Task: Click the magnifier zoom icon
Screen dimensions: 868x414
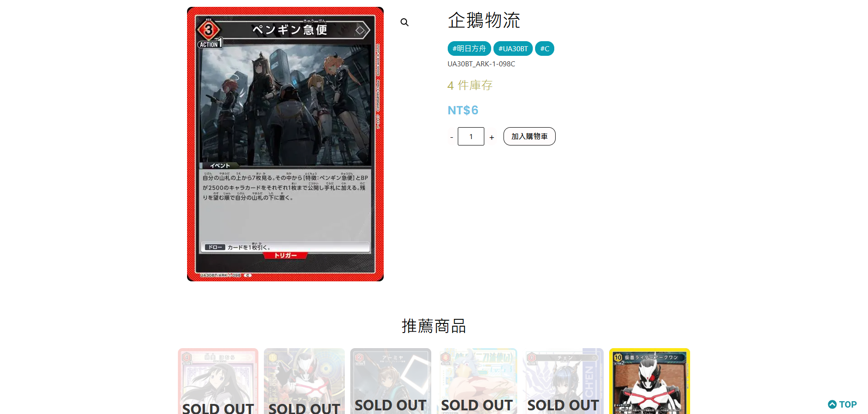Action: [404, 22]
